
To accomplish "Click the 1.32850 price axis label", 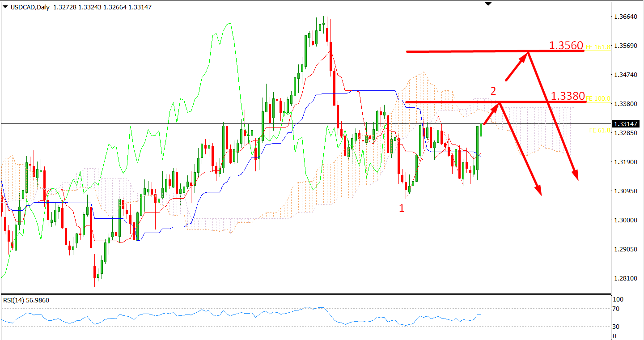I will (x=625, y=133).
